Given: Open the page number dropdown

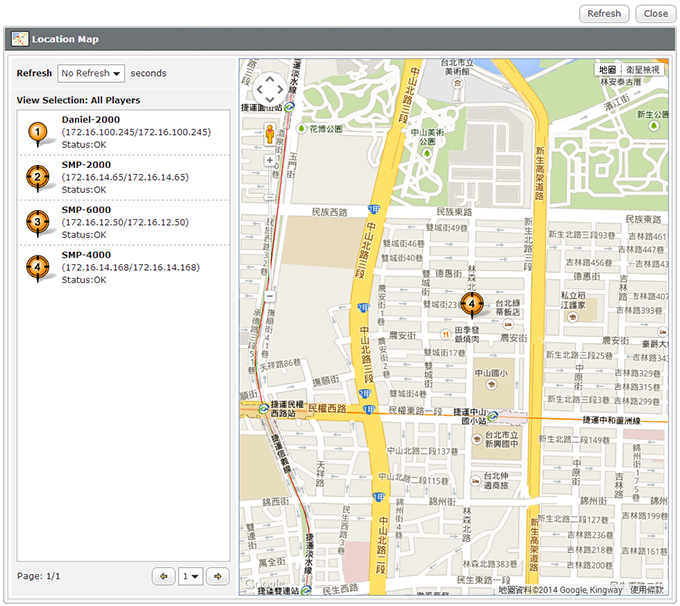Looking at the screenshot, I should point(190,577).
